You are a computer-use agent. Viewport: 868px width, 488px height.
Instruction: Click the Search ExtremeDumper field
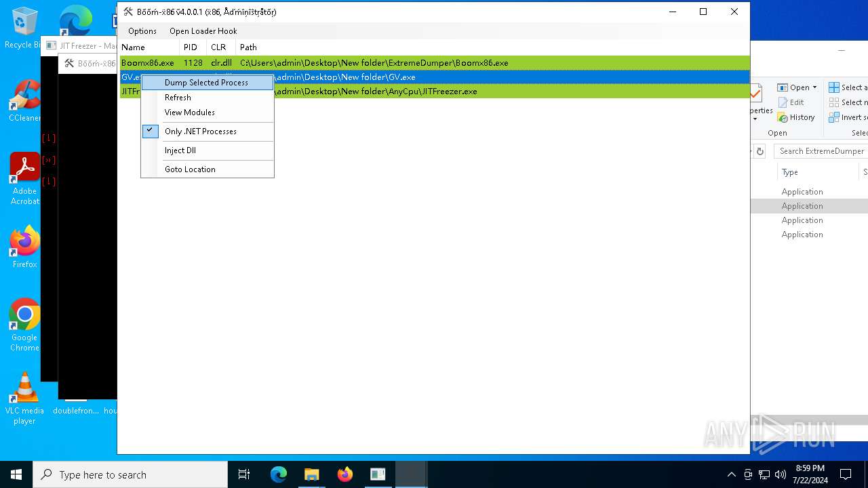tap(821, 151)
